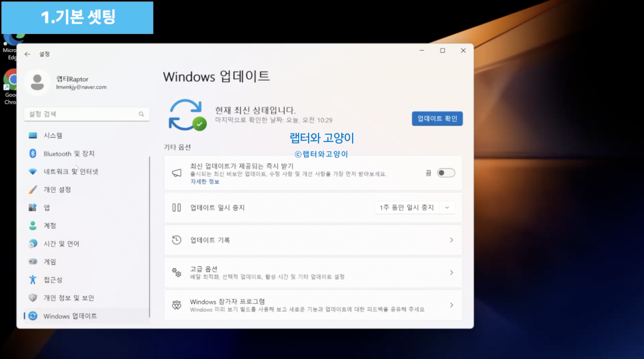
Task: Click 1주 동안 일시 중지 button
Action: coord(407,208)
